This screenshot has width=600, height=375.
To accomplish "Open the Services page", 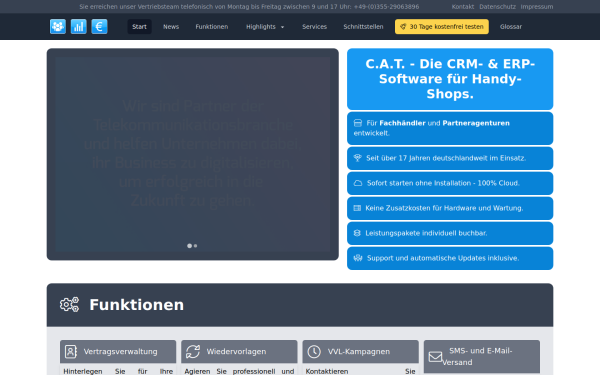I will pyautogui.click(x=314, y=26).
